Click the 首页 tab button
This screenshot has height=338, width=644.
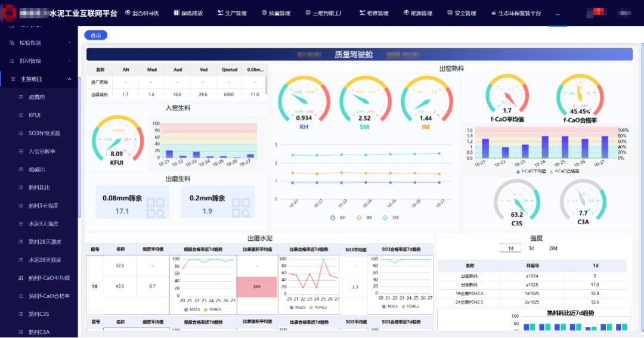95,36
